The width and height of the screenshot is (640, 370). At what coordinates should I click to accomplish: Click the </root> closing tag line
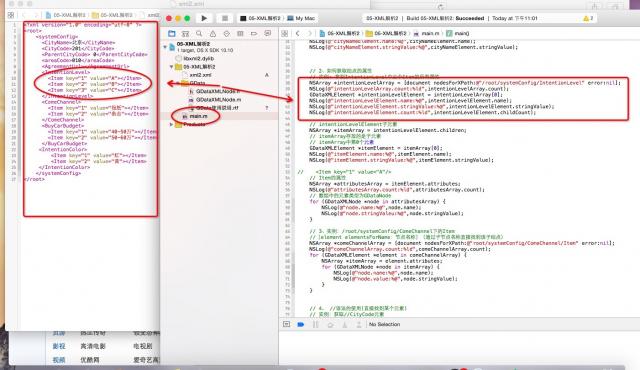click(34, 179)
